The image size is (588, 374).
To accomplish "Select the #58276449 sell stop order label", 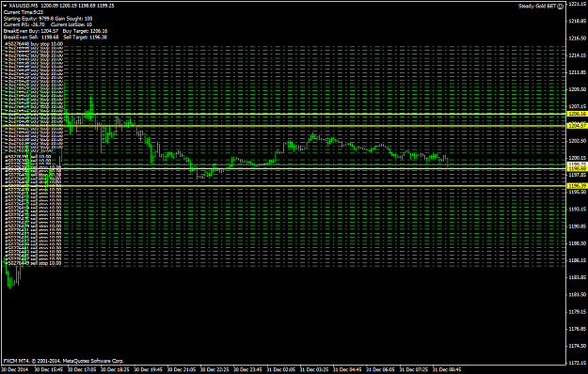I will [33, 263].
